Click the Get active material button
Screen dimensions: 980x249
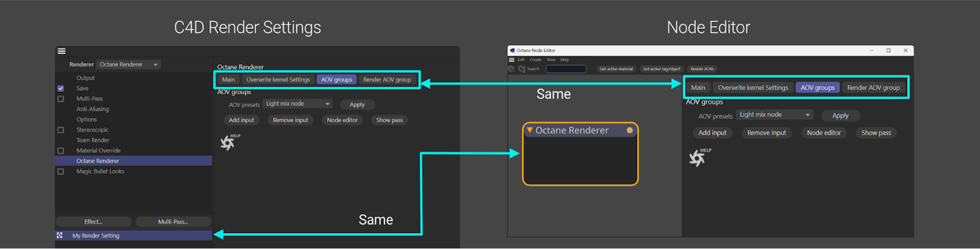pyautogui.click(x=616, y=69)
